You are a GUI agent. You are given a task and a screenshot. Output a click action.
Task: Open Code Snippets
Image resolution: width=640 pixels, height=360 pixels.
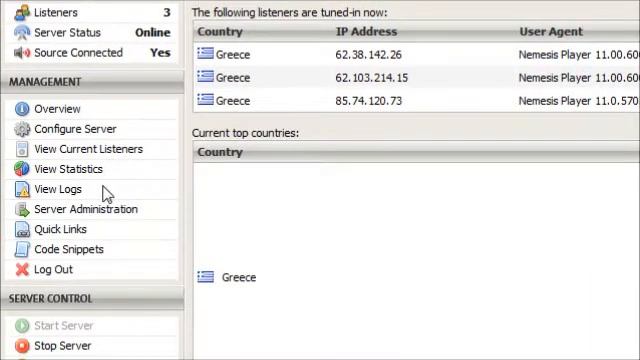tap(69, 249)
